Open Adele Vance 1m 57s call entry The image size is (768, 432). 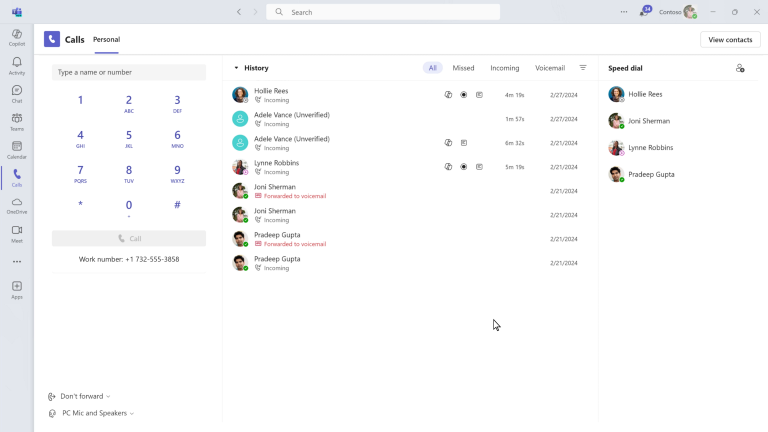coord(409,119)
